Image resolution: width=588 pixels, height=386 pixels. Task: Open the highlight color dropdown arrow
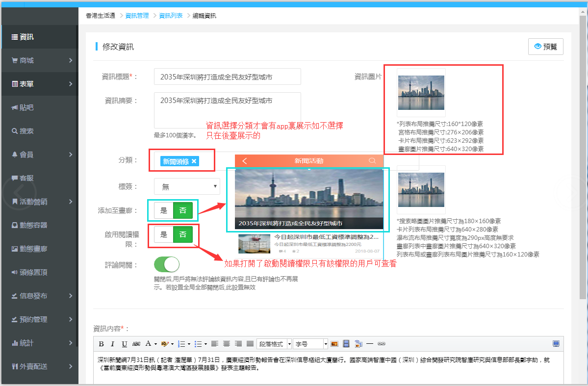tap(172, 344)
